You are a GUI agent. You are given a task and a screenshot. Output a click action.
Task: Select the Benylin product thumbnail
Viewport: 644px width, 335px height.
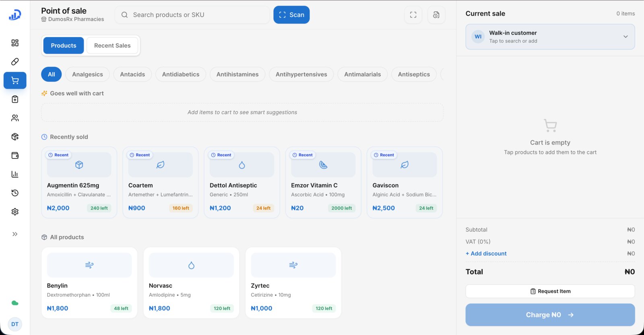pyautogui.click(x=89, y=265)
